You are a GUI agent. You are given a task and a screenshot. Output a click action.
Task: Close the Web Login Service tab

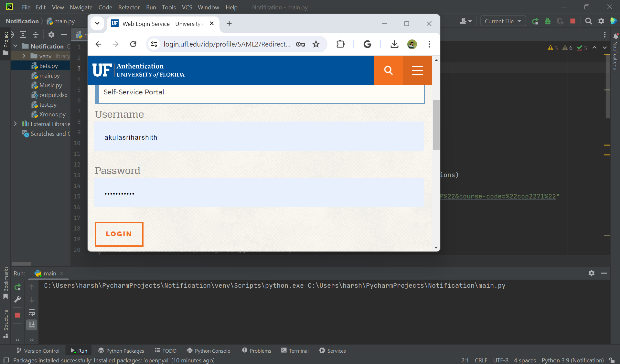(x=212, y=23)
